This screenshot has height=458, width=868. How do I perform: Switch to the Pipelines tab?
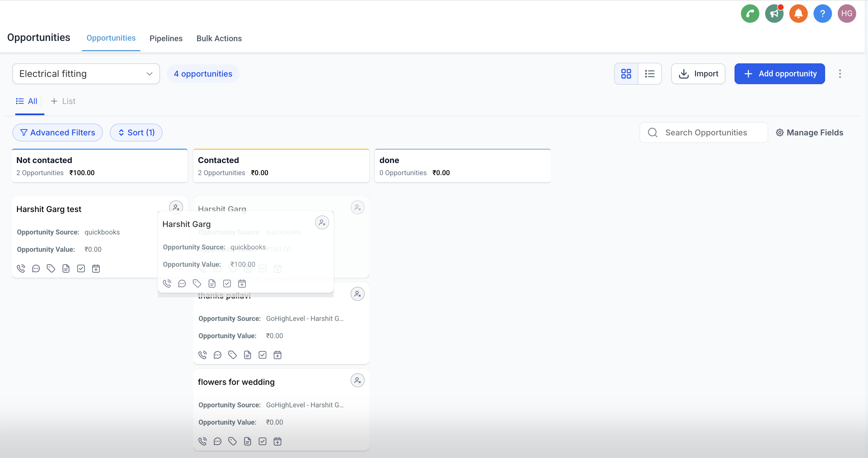[x=166, y=38]
